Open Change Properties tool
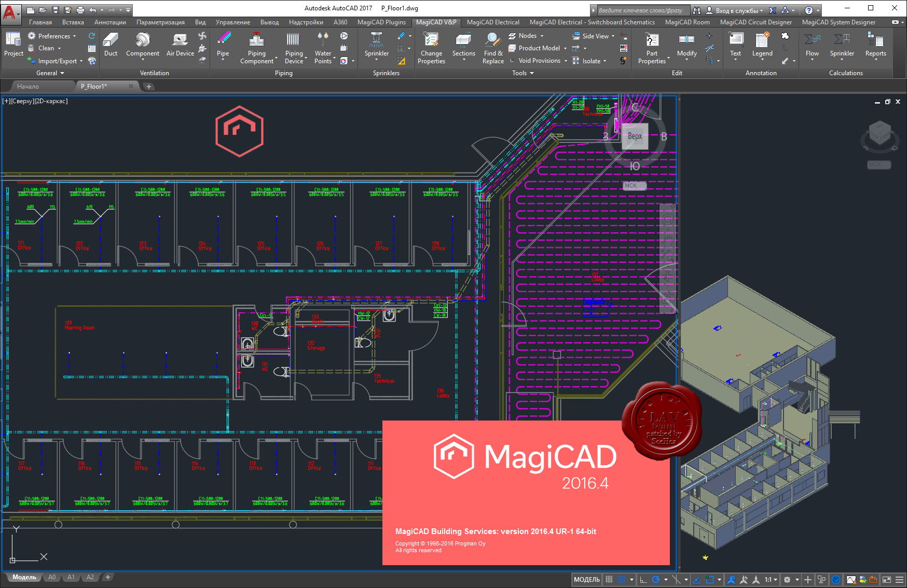The width and height of the screenshot is (907, 588). coord(431,48)
